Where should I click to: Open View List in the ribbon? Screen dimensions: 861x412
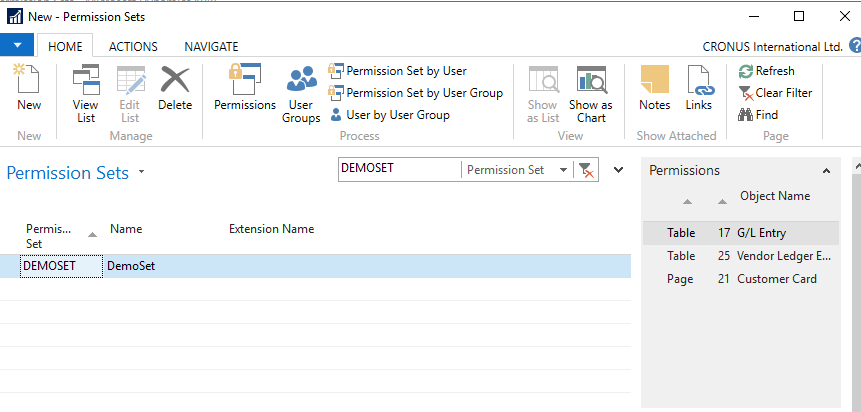[x=86, y=88]
